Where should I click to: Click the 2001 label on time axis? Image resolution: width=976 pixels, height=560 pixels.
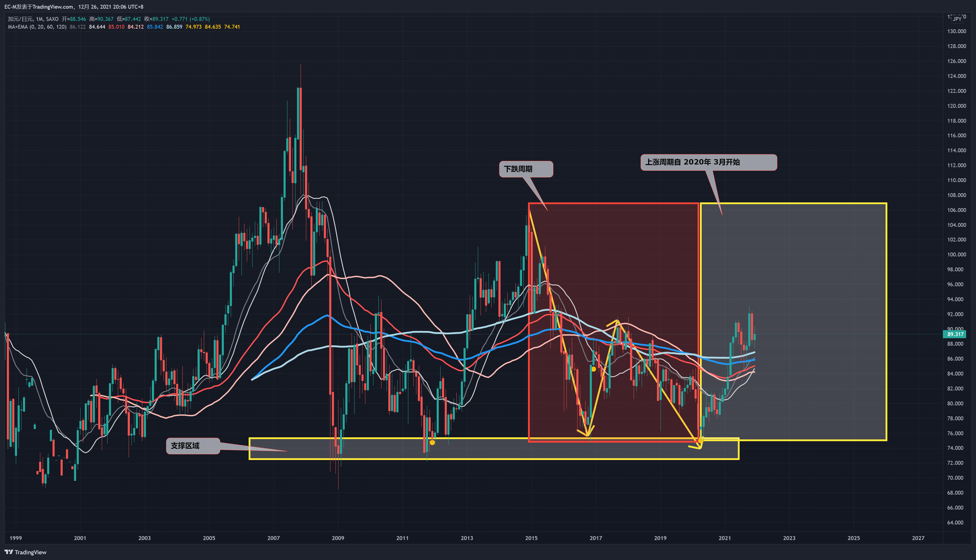(x=80, y=538)
